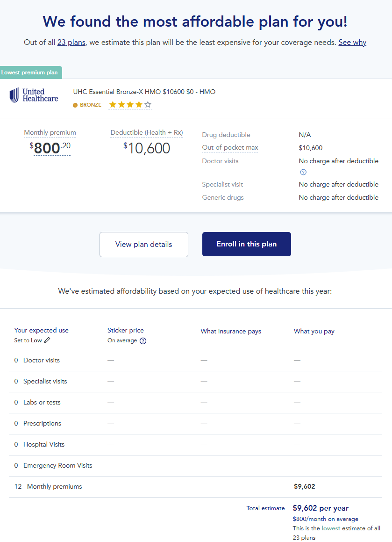Image resolution: width=392 pixels, height=542 pixels.
Task: Click $800/month on average text
Action: (325, 519)
